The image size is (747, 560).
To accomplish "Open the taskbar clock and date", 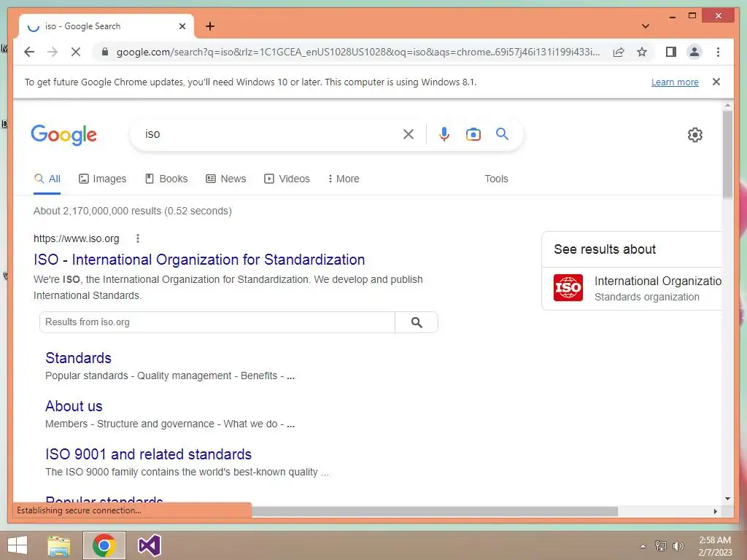I will (x=715, y=546).
